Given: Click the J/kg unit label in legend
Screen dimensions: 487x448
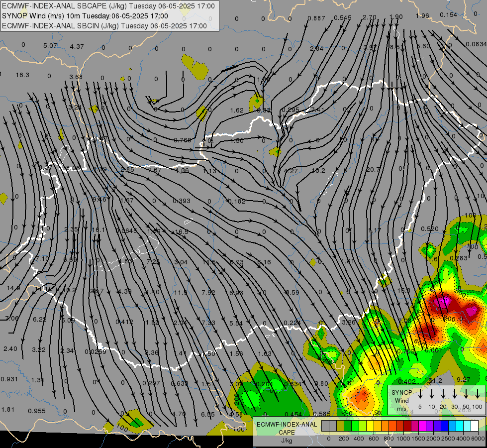Looking at the screenshot, I should [x=287, y=441].
